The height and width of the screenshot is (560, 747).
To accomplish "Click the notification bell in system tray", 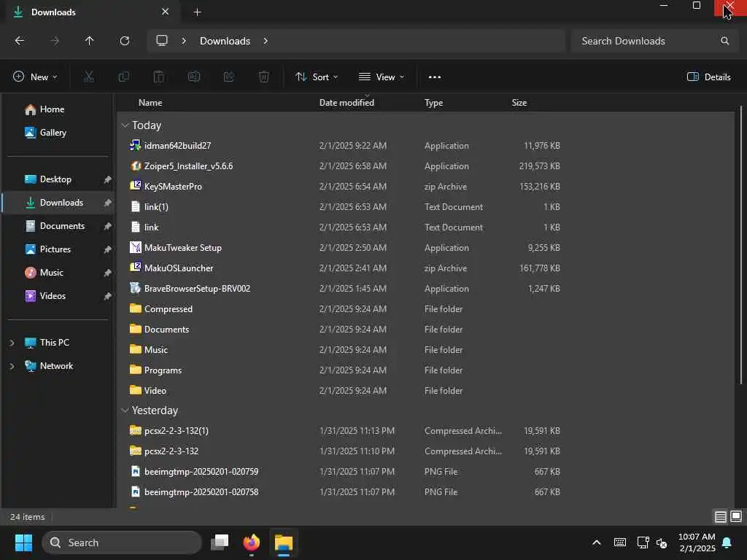I will pos(727,542).
